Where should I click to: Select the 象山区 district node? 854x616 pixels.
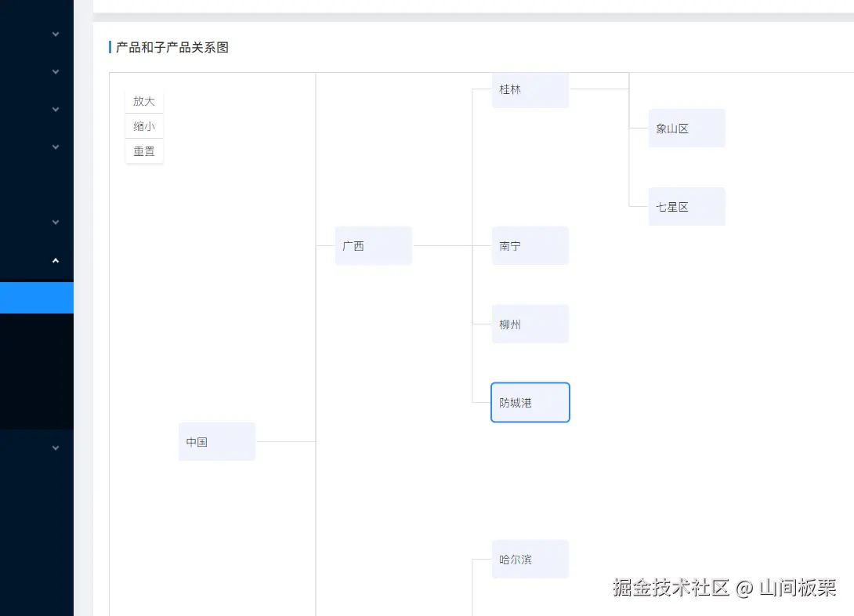(686, 128)
